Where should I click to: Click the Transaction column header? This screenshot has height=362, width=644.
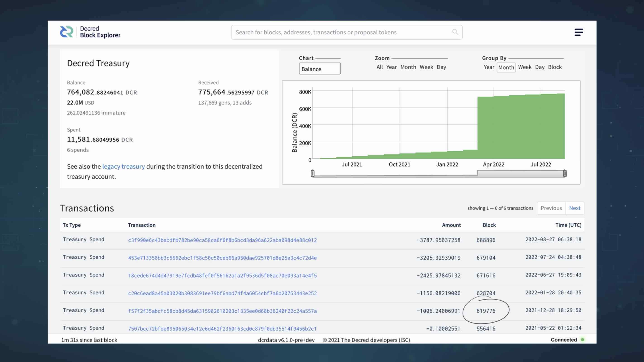[142, 225]
